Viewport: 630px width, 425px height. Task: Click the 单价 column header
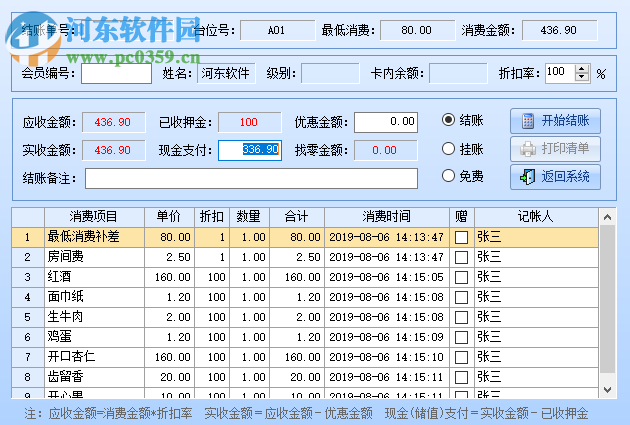click(x=169, y=217)
